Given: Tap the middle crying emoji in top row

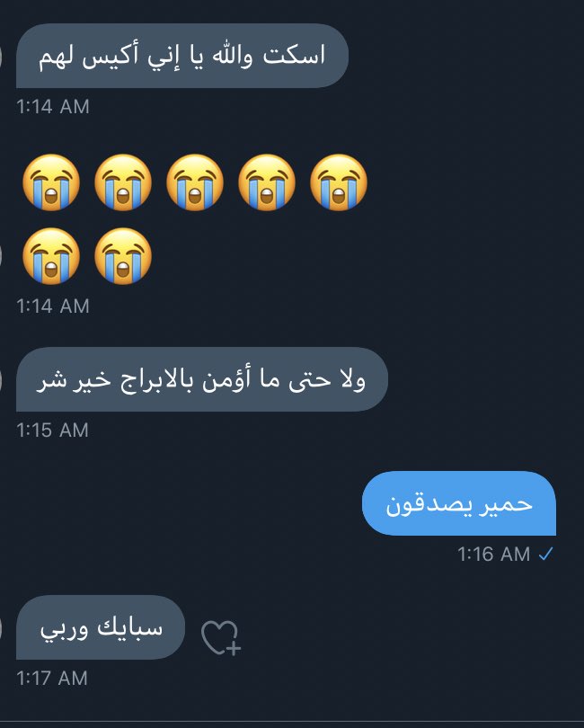Looking at the screenshot, I should 195,182.
